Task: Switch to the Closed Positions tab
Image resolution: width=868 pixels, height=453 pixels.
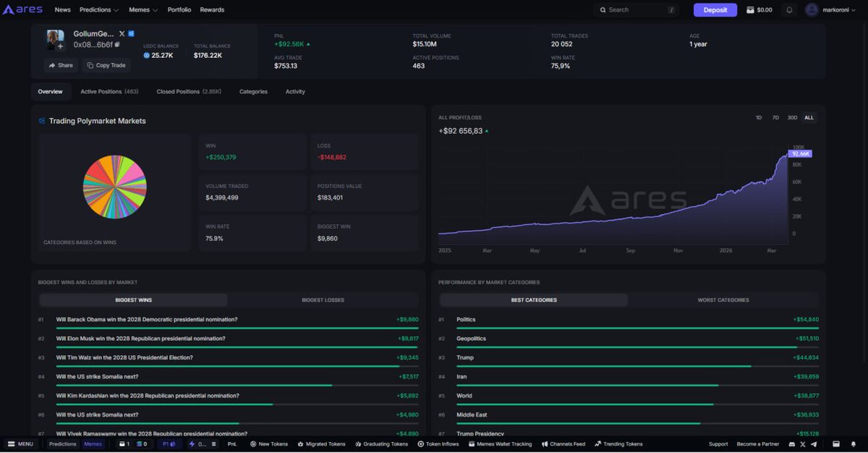Action: click(x=189, y=92)
